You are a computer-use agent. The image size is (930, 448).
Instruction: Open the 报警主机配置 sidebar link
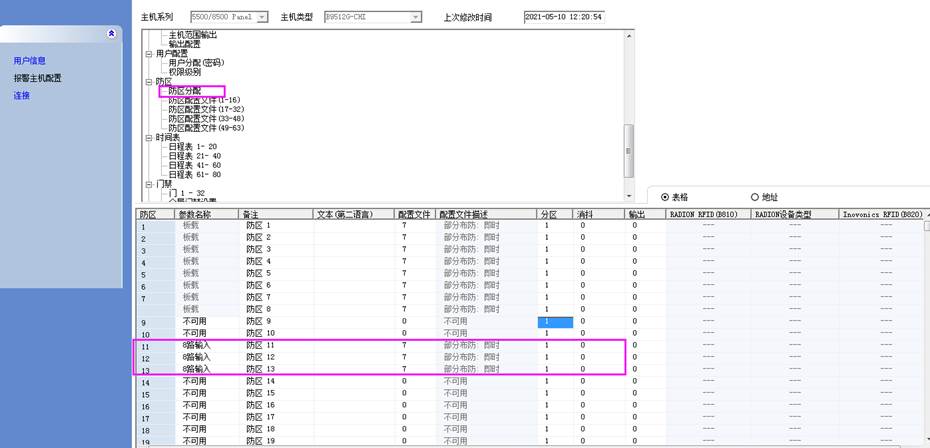(37, 78)
